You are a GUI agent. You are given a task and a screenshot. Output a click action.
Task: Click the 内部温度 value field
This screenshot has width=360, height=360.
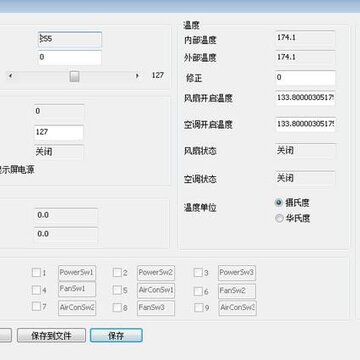[x=305, y=38]
